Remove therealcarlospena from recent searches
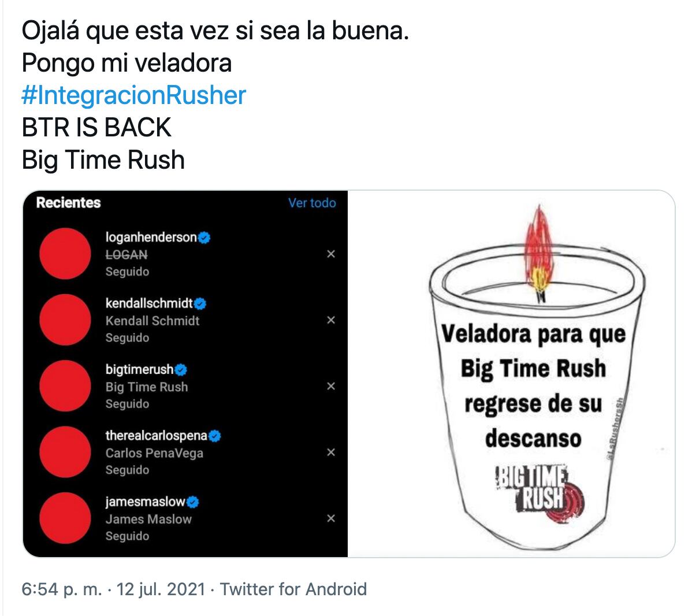692x616 pixels. pyautogui.click(x=330, y=452)
